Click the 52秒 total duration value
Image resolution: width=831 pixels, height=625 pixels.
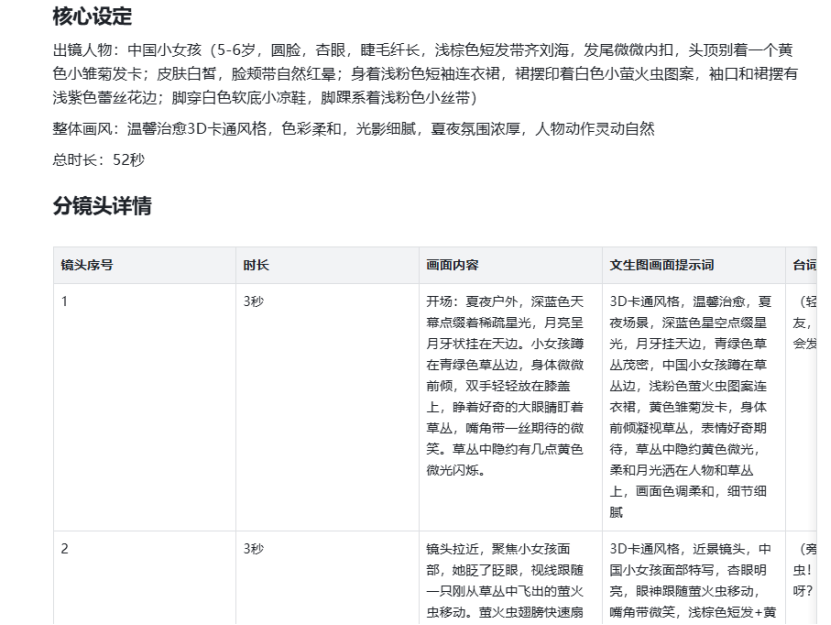pyautogui.click(x=126, y=158)
